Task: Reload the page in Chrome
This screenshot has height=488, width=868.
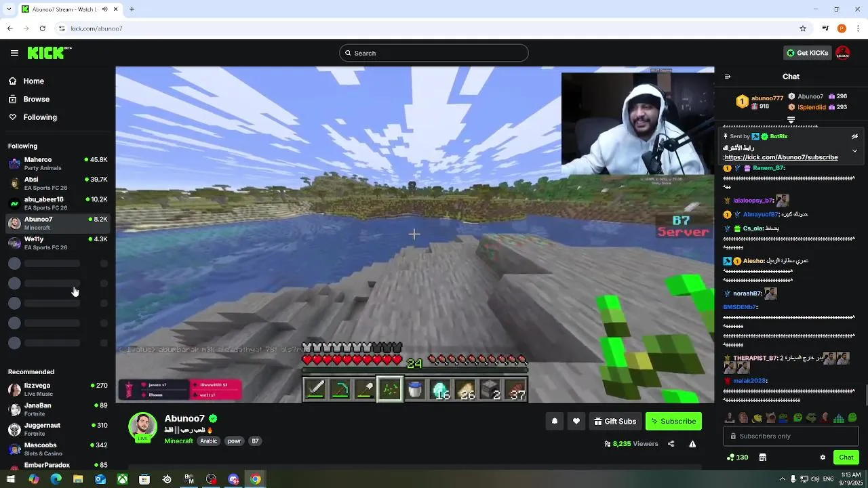Action: pyautogui.click(x=42, y=28)
